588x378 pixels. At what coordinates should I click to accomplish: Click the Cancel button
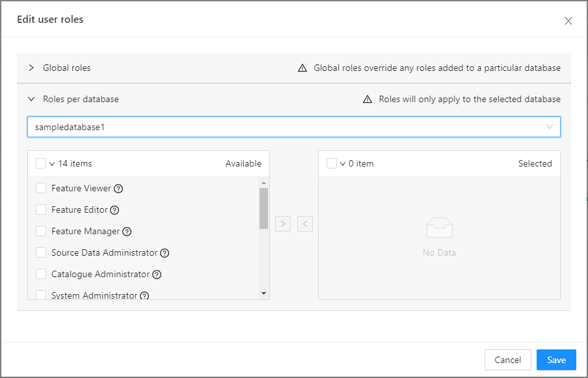click(507, 360)
